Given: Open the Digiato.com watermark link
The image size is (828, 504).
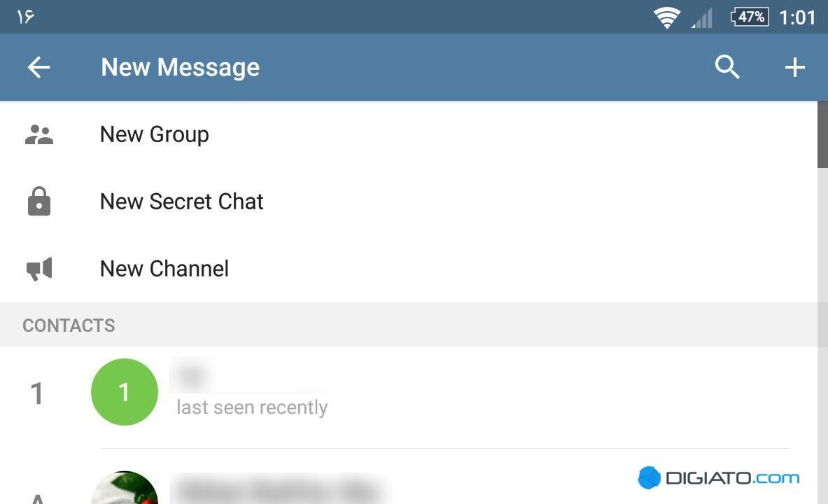Looking at the screenshot, I should coord(719,478).
